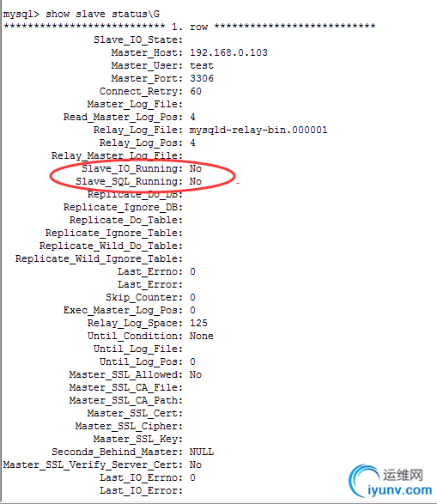Screen dimensions: 437x504
Task: Click the Seconds_Behind_Master NULL value
Action: [x=202, y=452]
